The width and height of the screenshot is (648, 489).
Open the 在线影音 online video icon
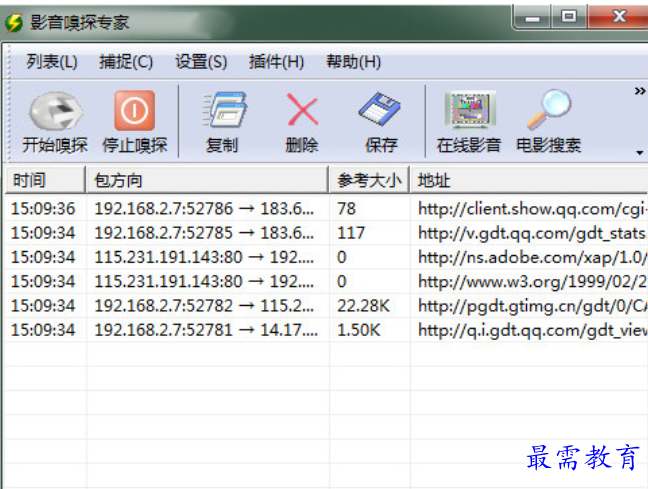point(470,109)
